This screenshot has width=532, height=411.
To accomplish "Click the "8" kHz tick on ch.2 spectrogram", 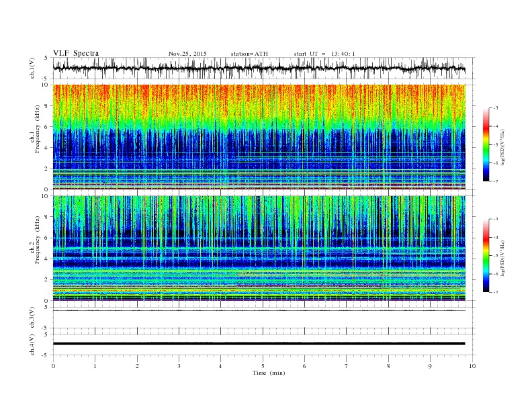I will (x=46, y=217).
